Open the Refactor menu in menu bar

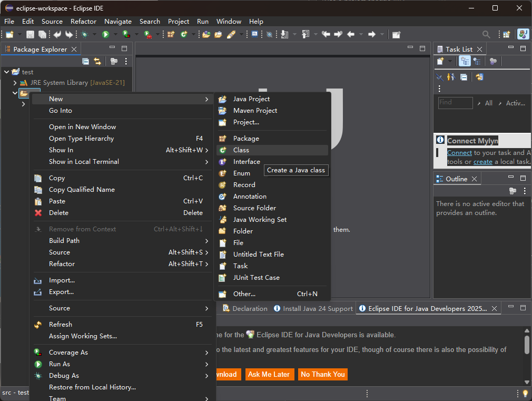(83, 22)
